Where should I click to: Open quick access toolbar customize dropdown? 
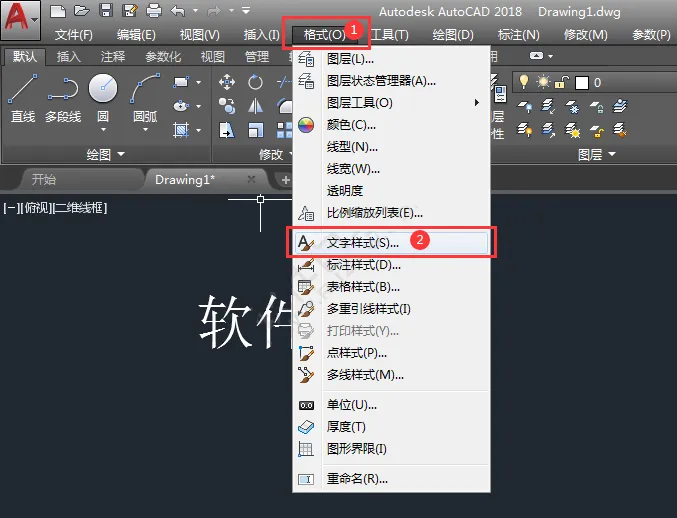(x=246, y=10)
